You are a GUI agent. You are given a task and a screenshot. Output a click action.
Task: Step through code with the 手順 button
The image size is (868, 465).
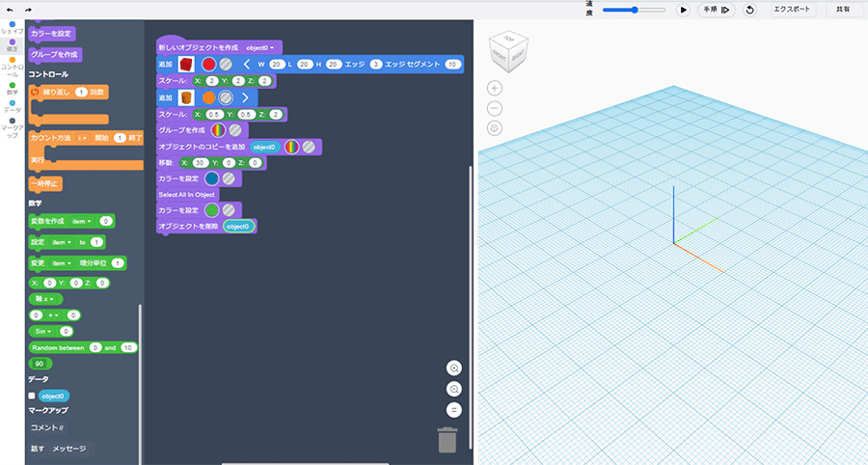pyautogui.click(x=717, y=10)
